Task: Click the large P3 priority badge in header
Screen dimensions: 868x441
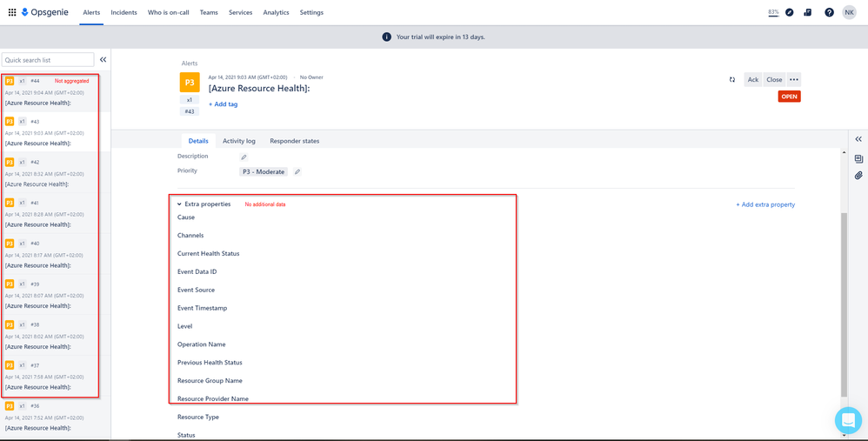Action: tap(190, 83)
